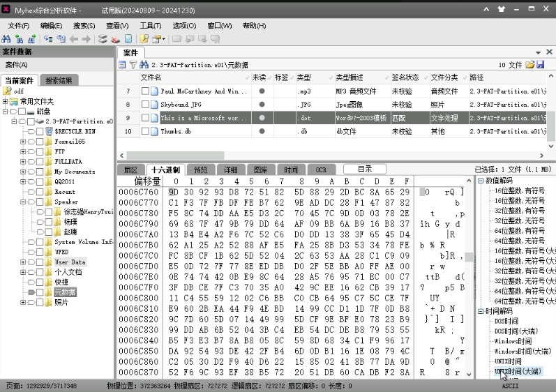Click the blue save disk icon near file count

point(541,65)
